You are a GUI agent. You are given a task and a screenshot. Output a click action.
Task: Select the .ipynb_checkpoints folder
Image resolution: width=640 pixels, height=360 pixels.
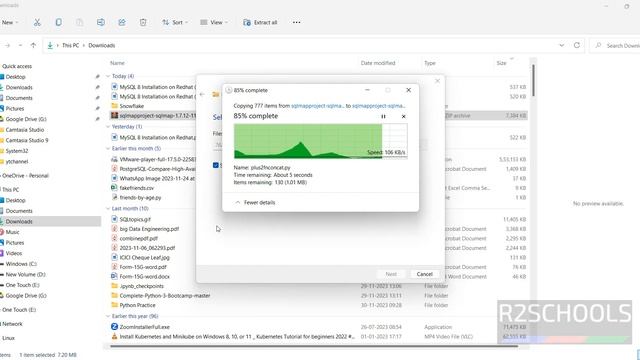(137, 286)
